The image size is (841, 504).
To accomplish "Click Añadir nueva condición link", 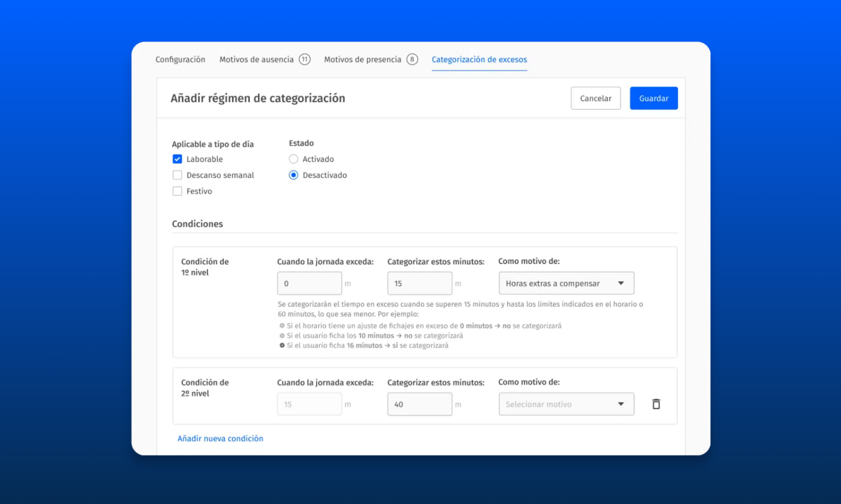I will pyautogui.click(x=220, y=438).
